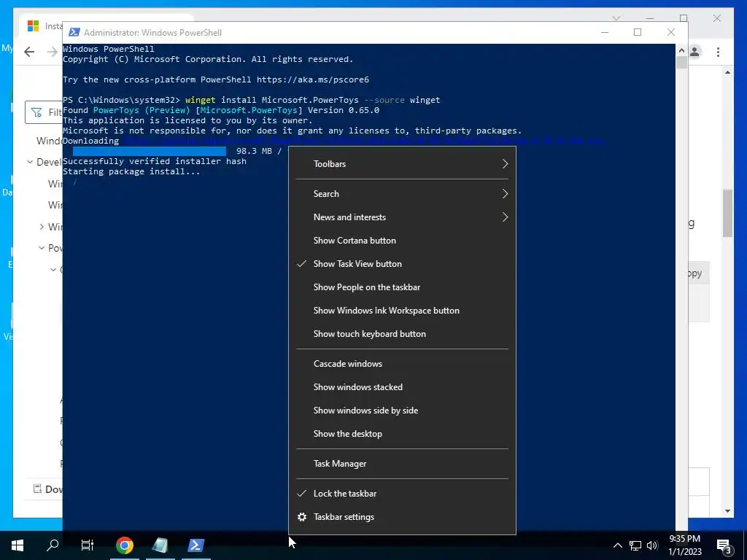
Task: Click the Dow item with document icon
Action: pyautogui.click(x=47, y=489)
